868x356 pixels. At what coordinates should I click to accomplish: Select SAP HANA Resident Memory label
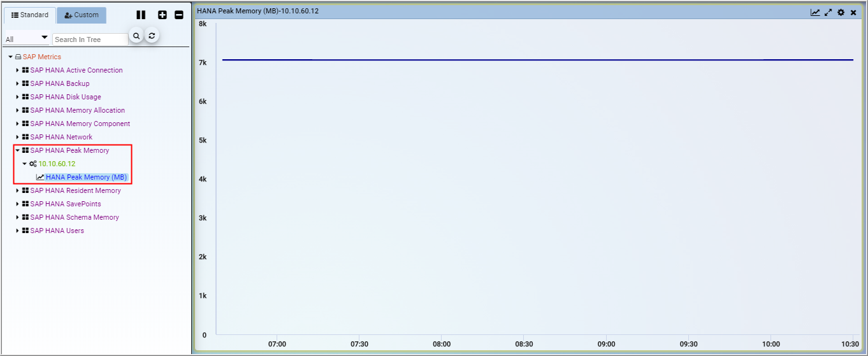coord(75,190)
